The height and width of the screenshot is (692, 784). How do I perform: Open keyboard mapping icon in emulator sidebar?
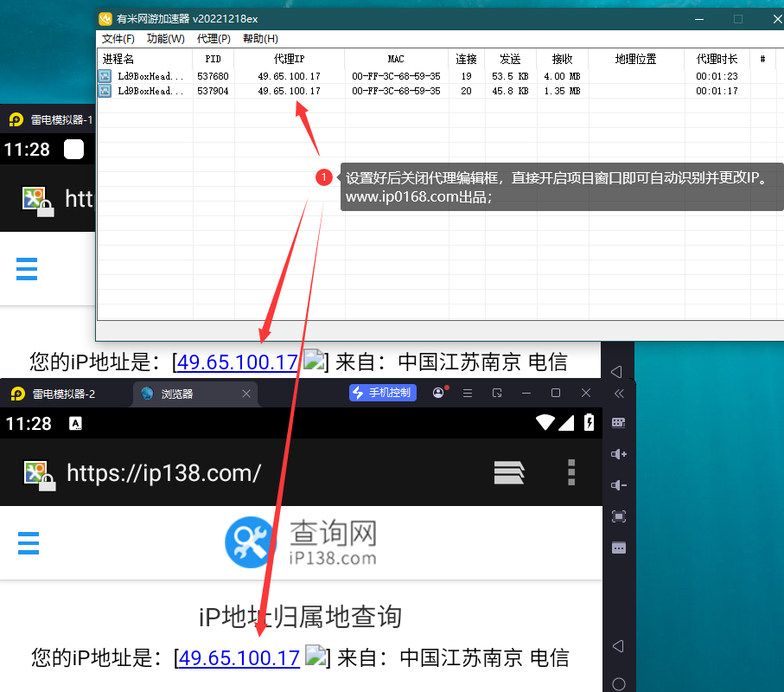618,423
